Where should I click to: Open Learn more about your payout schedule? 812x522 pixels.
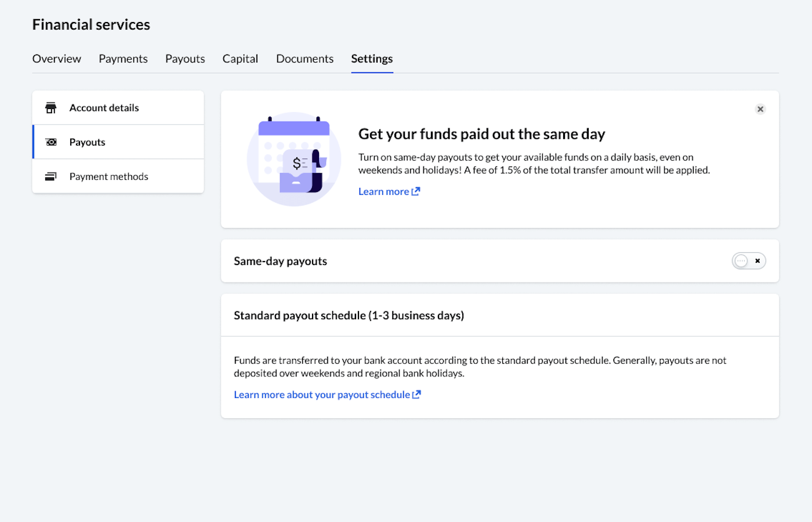click(322, 394)
